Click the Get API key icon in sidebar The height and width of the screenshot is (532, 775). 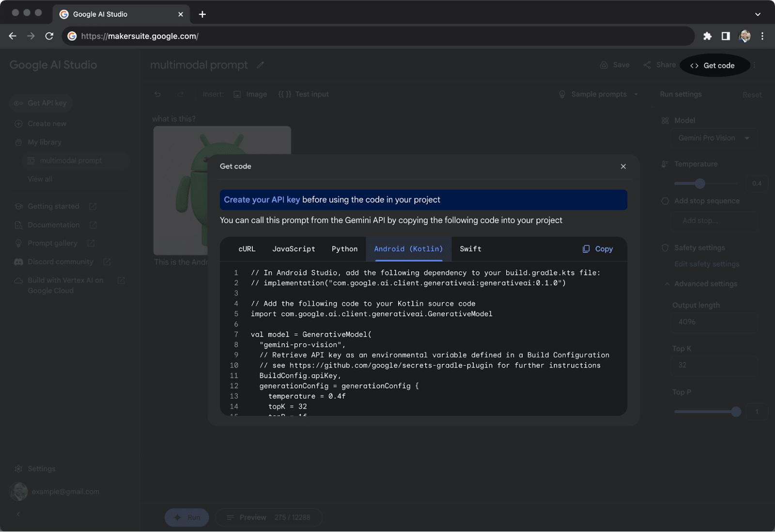tap(18, 103)
